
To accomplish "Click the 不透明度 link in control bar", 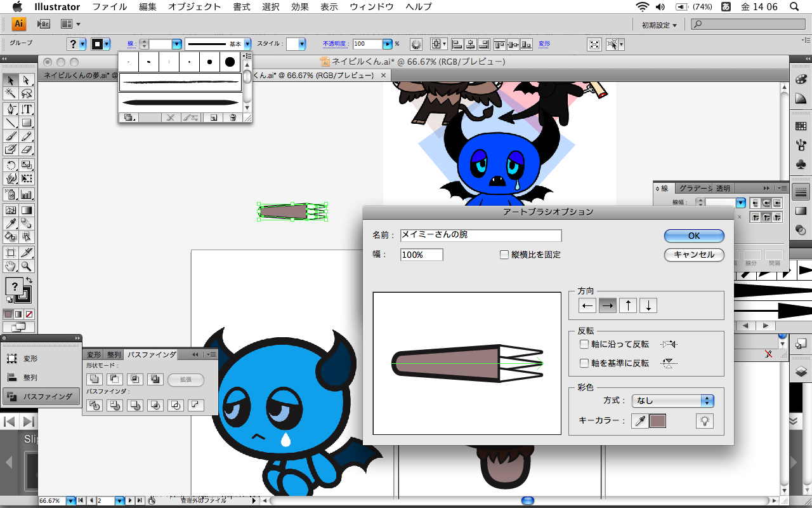I will [x=336, y=44].
